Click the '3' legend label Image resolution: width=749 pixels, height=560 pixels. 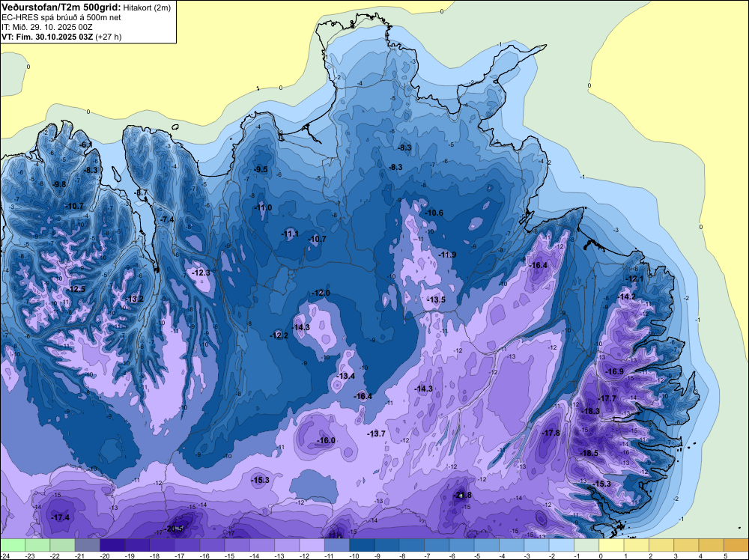(x=675, y=556)
